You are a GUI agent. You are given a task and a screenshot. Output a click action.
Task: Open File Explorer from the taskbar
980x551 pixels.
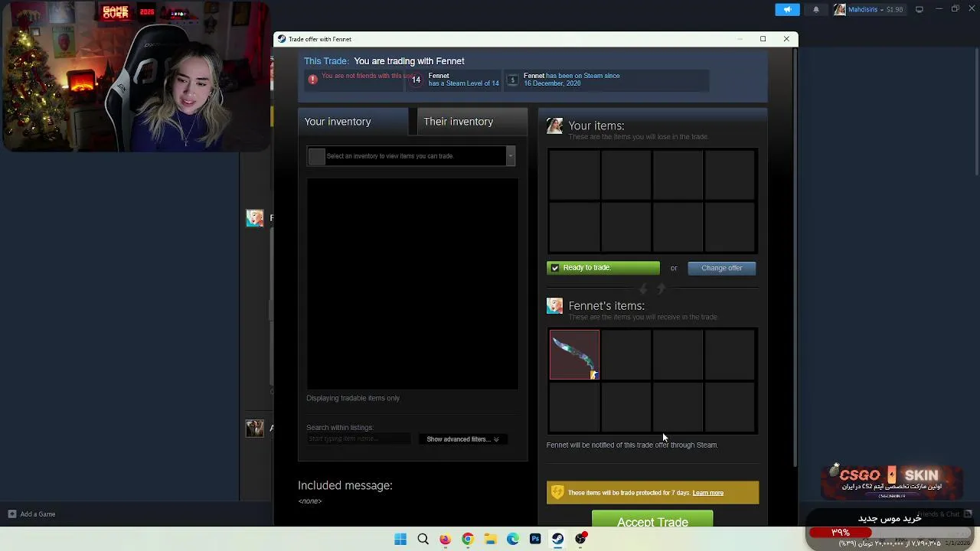point(490,539)
